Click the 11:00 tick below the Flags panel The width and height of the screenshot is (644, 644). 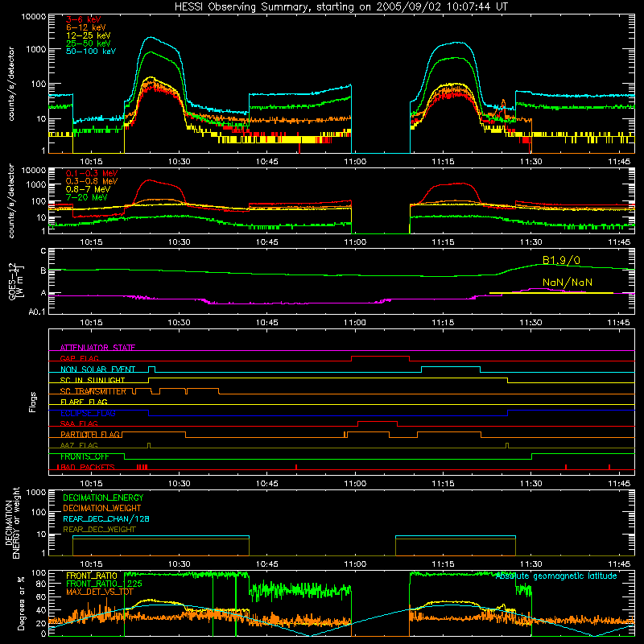tap(355, 484)
